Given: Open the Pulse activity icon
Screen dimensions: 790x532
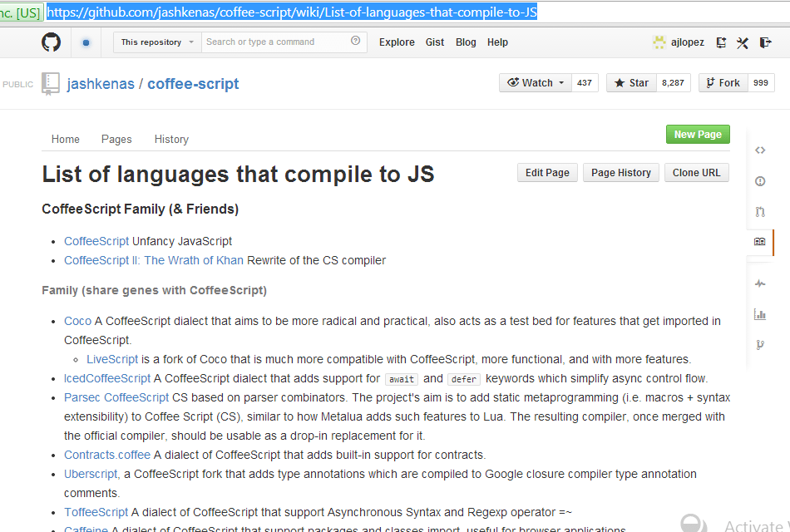Looking at the screenshot, I should [759, 283].
